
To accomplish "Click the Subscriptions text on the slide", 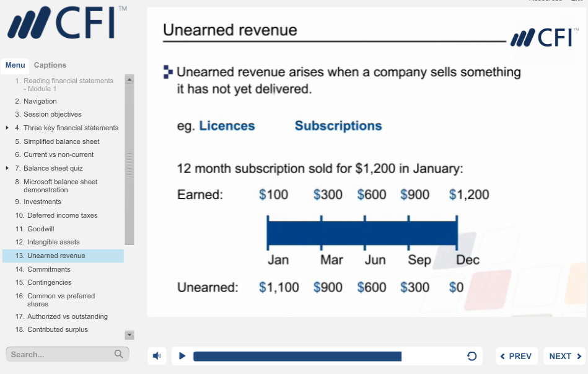I will (x=338, y=126).
